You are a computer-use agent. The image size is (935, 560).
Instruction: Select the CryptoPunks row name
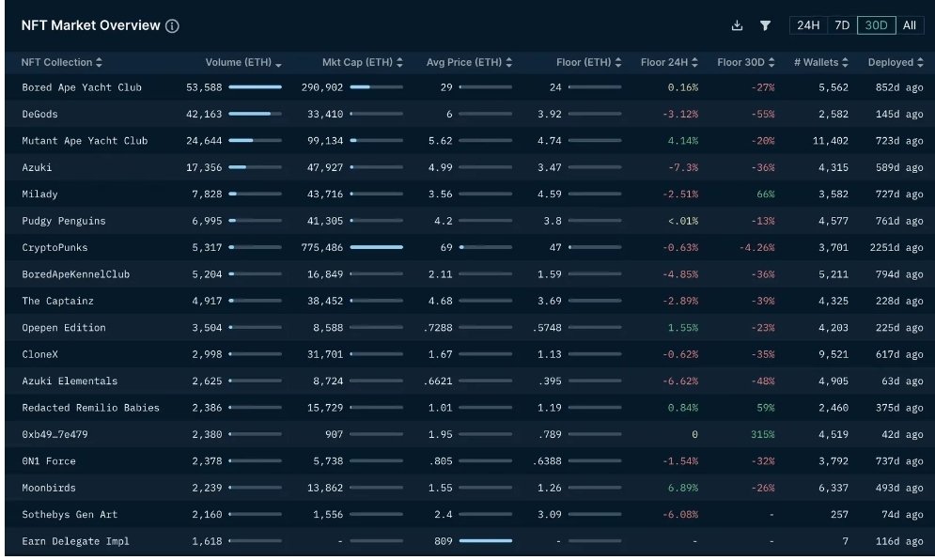pos(55,247)
